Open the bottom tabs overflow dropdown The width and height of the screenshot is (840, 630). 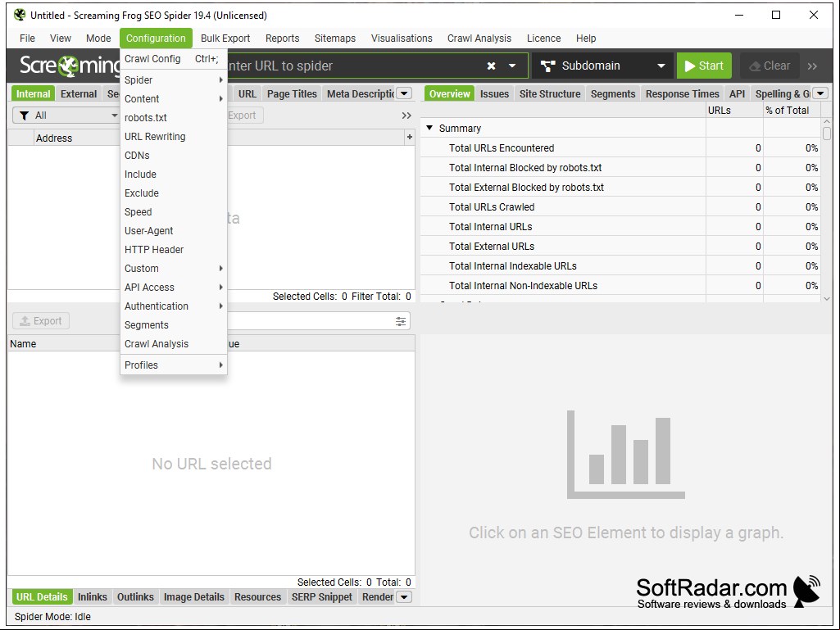[405, 596]
